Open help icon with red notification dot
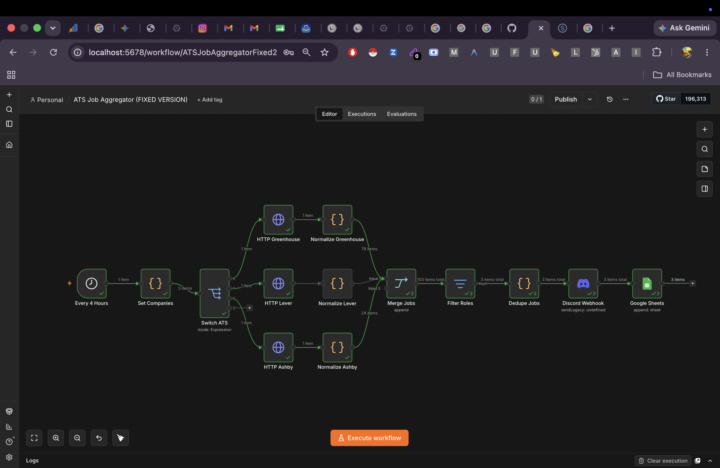 pos(9,441)
